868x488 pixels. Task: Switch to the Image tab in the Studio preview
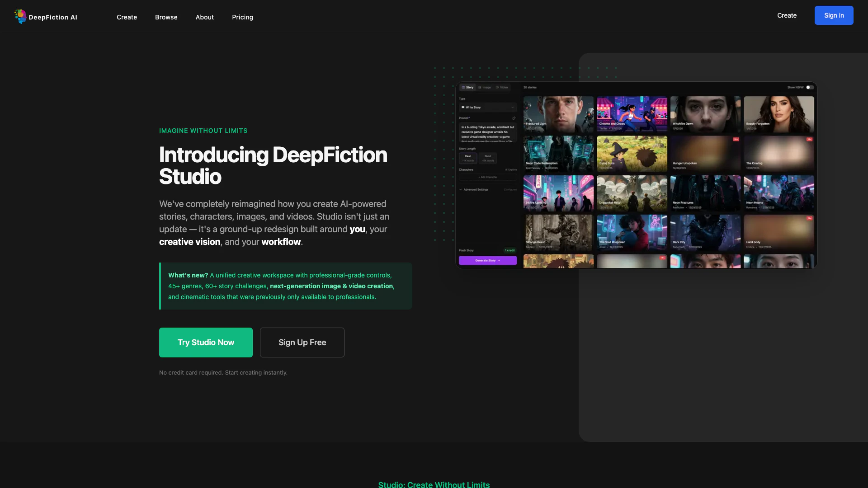point(485,88)
